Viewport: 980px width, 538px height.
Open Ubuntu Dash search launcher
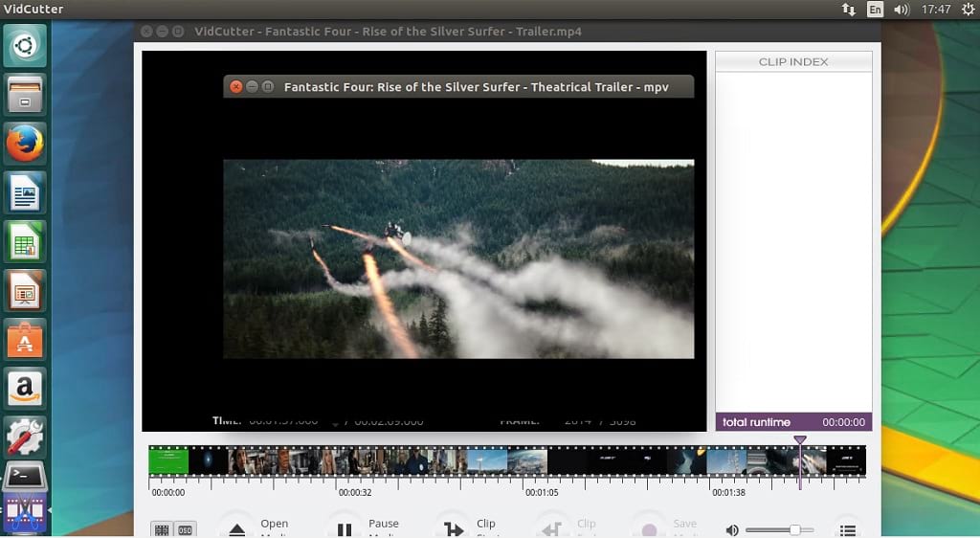pyautogui.click(x=25, y=46)
